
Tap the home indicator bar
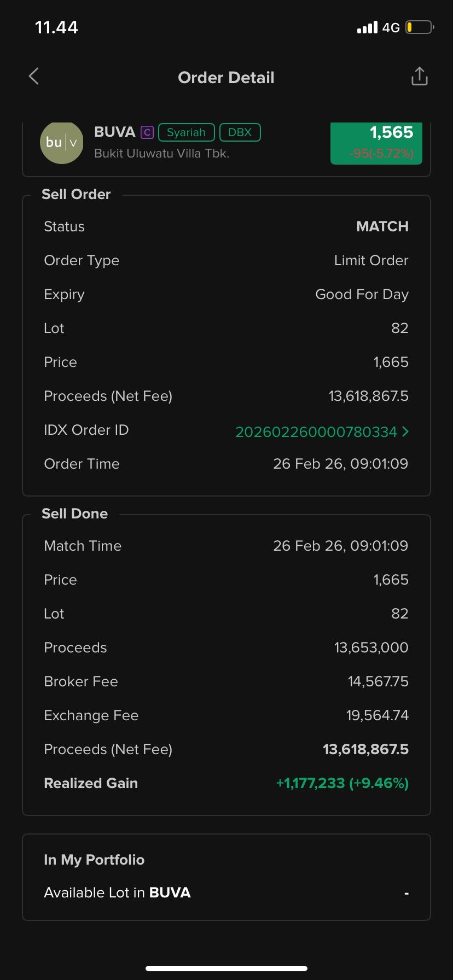pos(226,968)
